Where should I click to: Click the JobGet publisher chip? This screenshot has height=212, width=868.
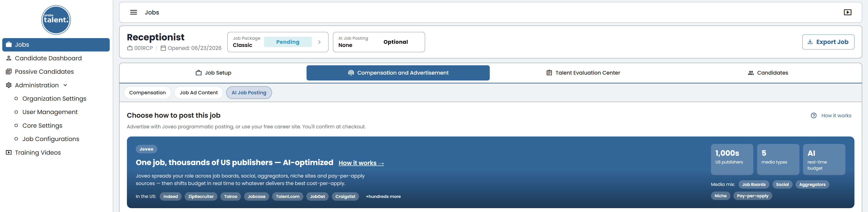click(x=317, y=197)
